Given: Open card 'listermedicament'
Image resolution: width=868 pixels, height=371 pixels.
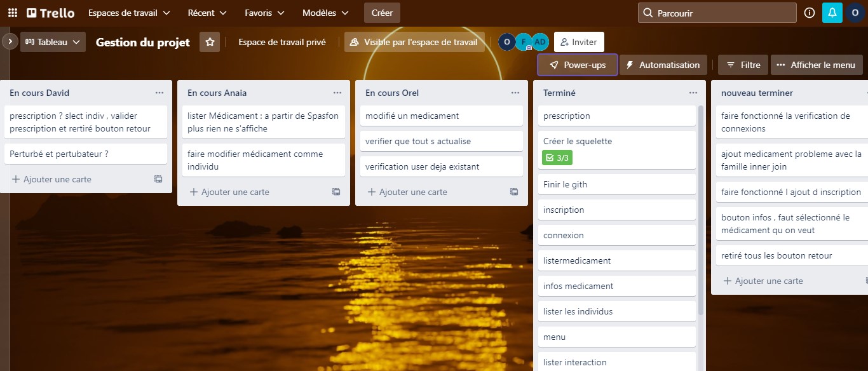Looking at the screenshot, I should [x=617, y=260].
